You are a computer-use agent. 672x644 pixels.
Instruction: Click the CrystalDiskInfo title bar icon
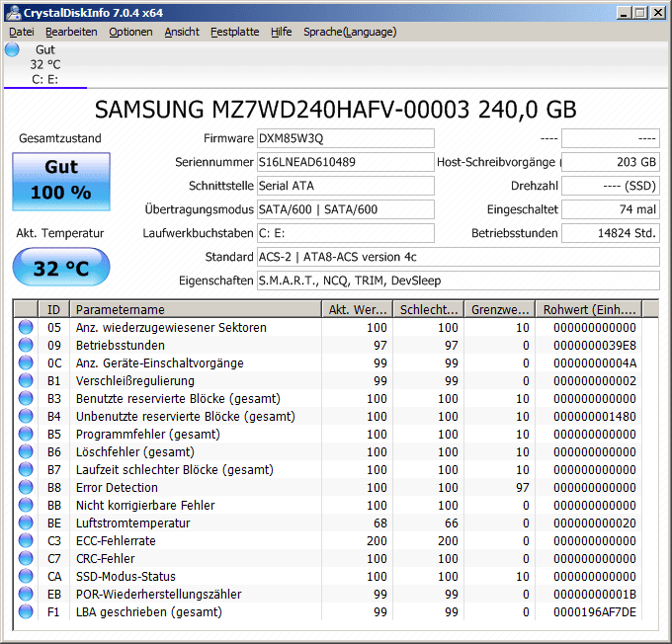click(x=13, y=13)
